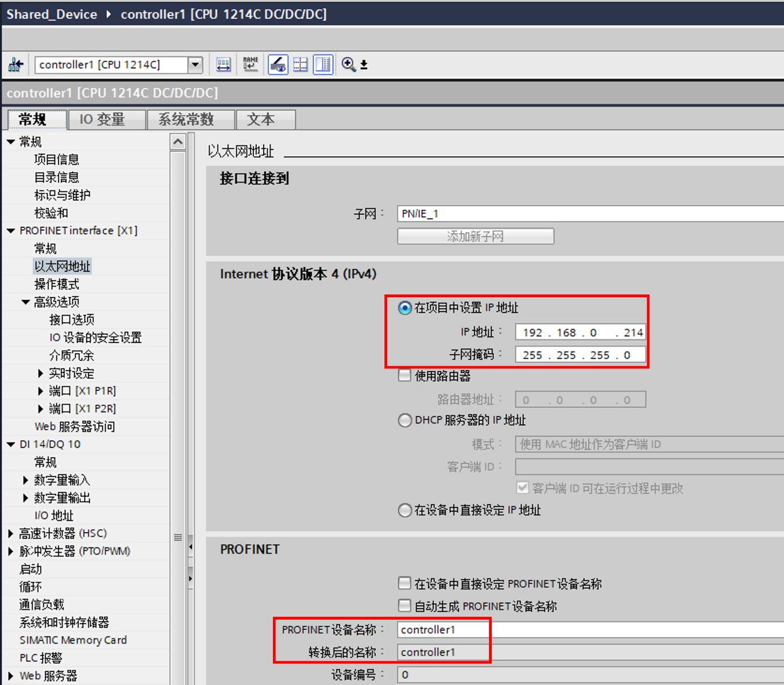Screen dimensions: 784x685
Task: Enable the 使用路由器 checkbox
Action: pyautogui.click(x=404, y=375)
